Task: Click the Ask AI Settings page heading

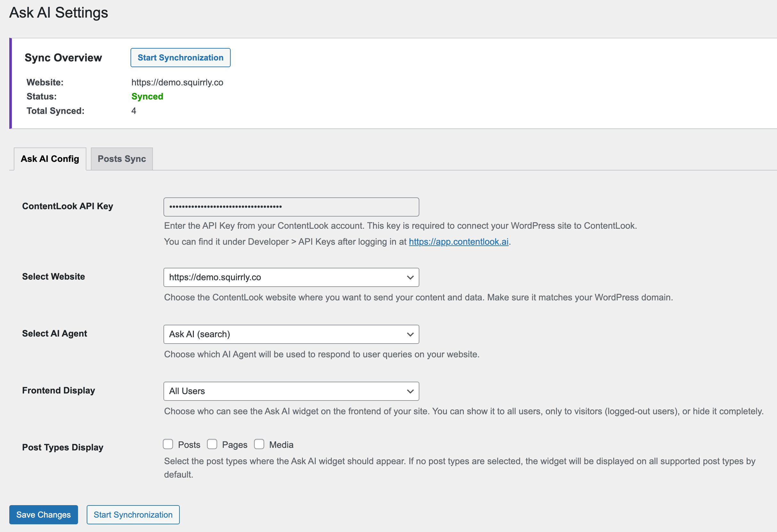Action: click(59, 13)
